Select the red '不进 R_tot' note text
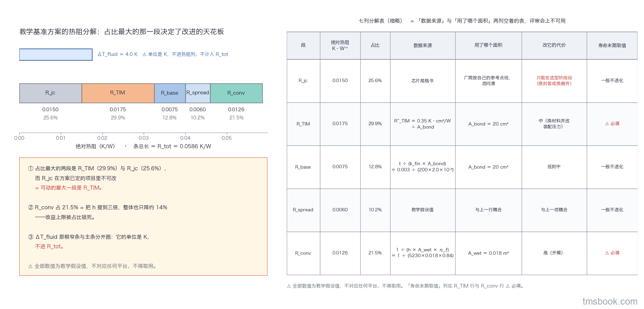Screen dimensions: 644x309 click(49, 247)
